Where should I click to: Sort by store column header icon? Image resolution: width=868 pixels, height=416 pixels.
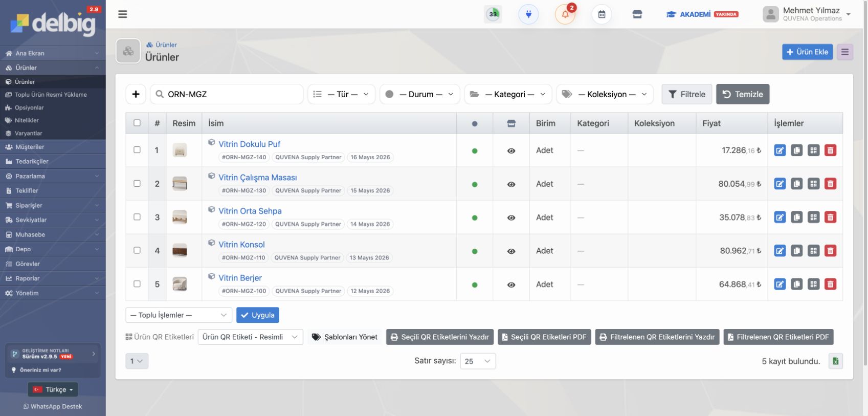[511, 123]
